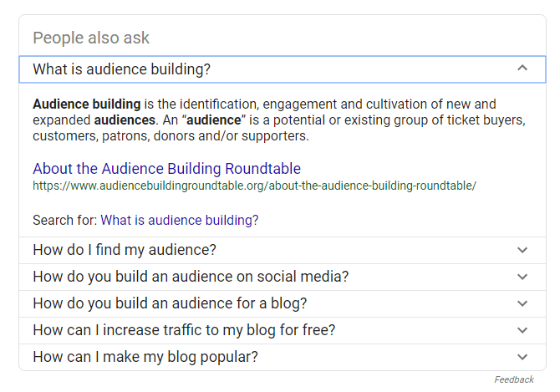The height and width of the screenshot is (392, 560).
Task: Click chevron next to the build-a-blog-audience question
Action: pos(522,303)
